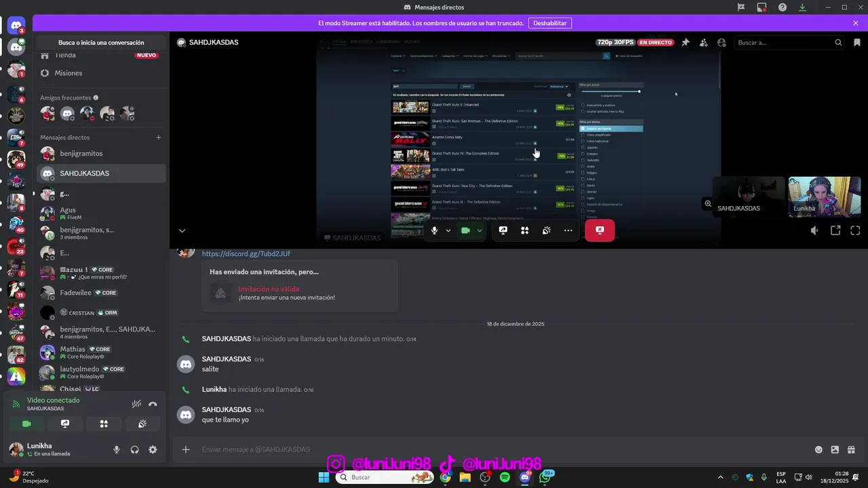Open Agus direct message playing FiveM

[x=102, y=213]
